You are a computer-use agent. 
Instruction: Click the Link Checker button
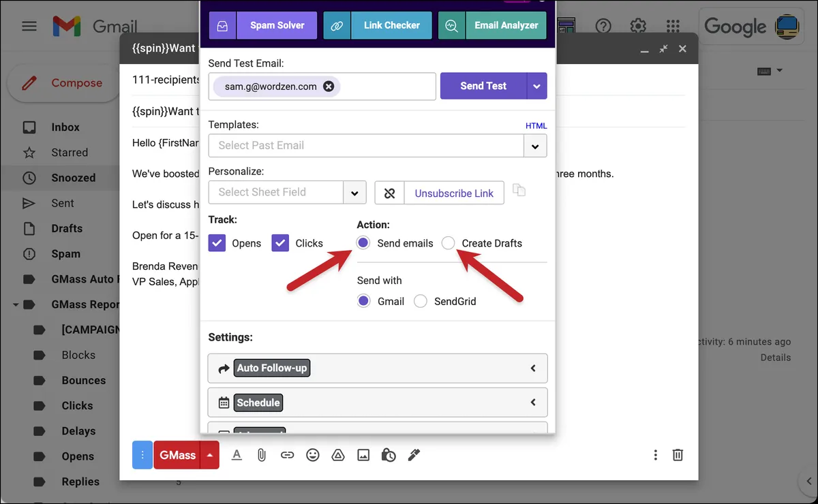pyautogui.click(x=378, y=25)
